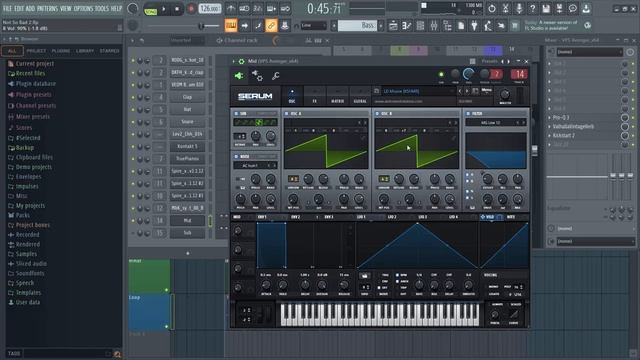Viewport: 640px width, 360px height.
Task: Click the 126.000 tempo field
Action: tap(210, 9)
